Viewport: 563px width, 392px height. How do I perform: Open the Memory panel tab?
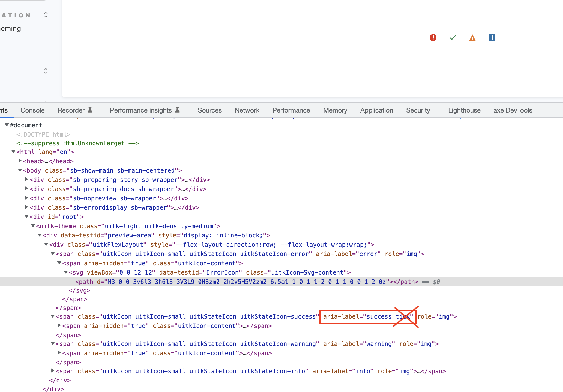pos(335,110)
